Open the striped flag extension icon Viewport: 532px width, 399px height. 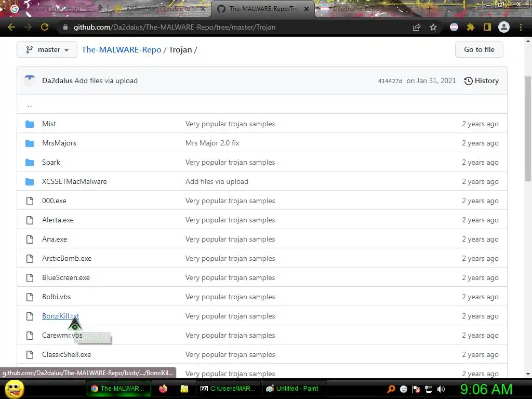[x=454, y=27]
